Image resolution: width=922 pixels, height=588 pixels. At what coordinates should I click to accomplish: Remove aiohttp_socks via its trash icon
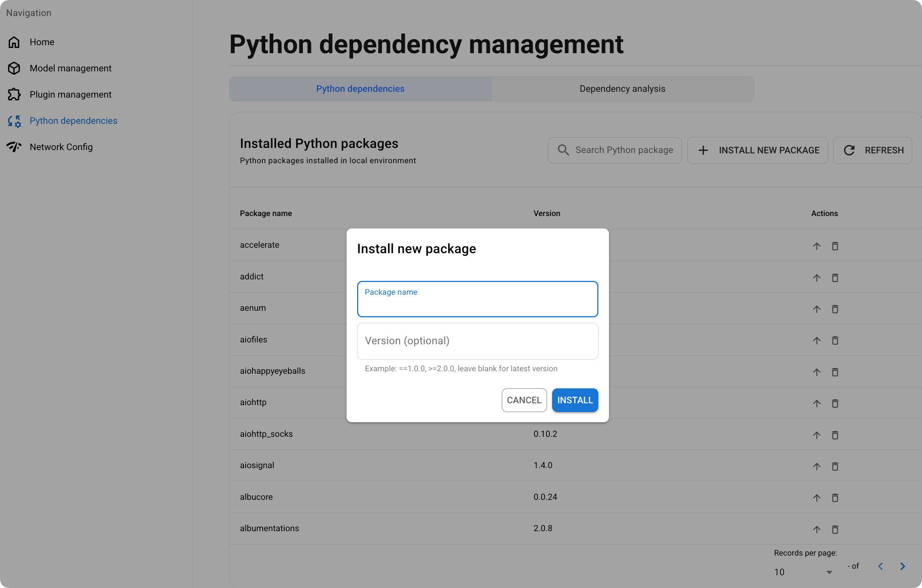tap(835, 435)
